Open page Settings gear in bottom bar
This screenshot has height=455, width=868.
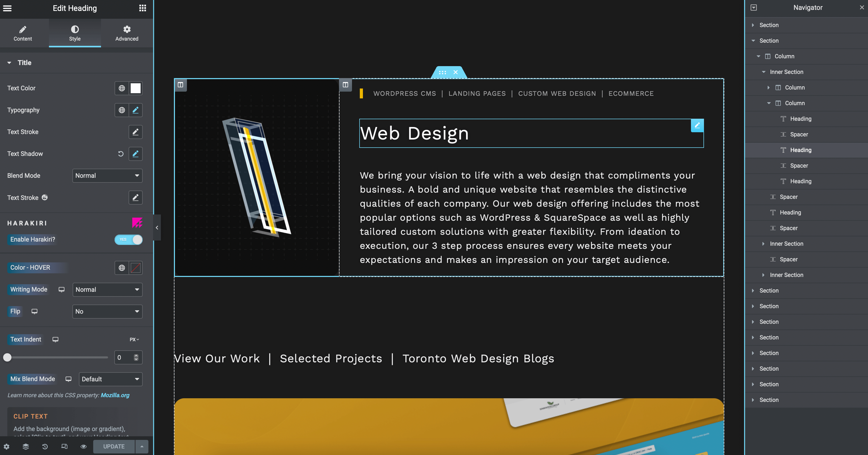click(x=7, y=447)
